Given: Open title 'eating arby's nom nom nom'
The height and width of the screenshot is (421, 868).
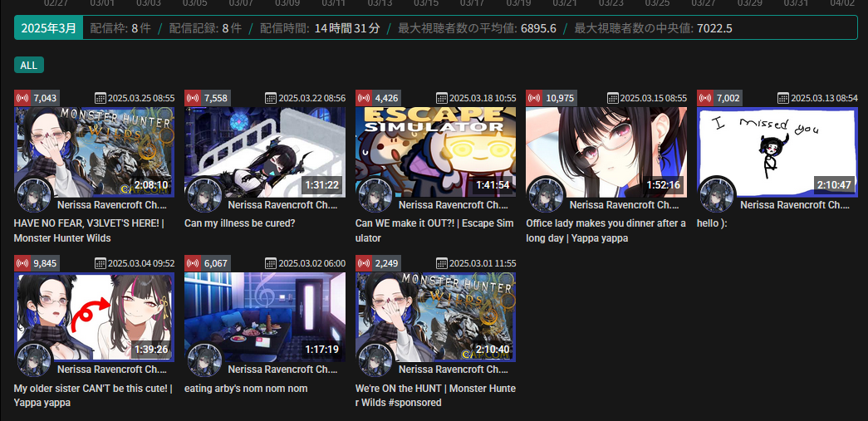Looking at the screenshot, I should [246, 389].
